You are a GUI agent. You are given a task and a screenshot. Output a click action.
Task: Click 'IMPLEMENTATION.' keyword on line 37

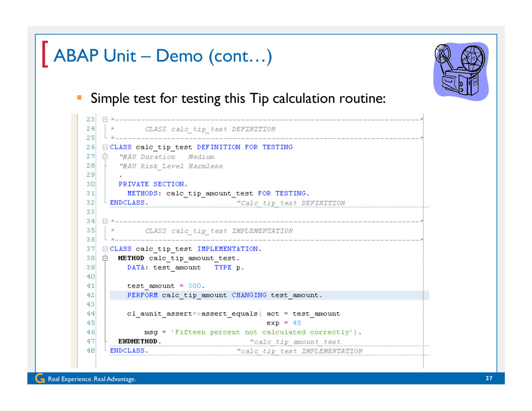[x=229, y=249]
